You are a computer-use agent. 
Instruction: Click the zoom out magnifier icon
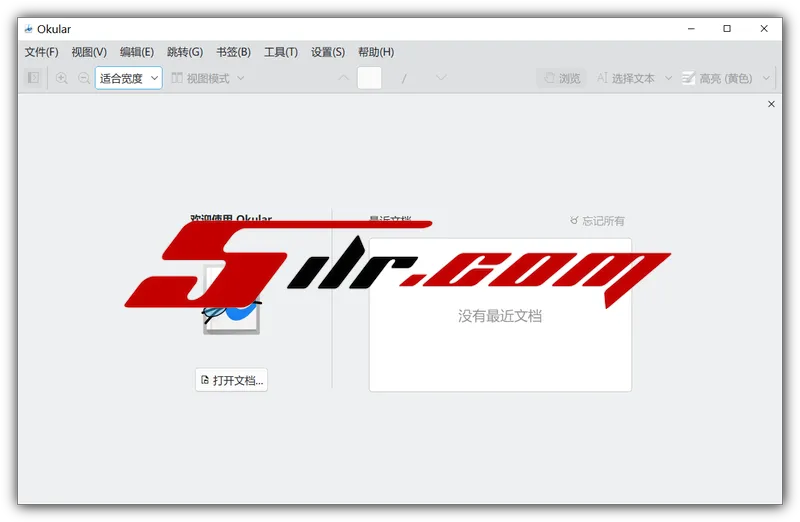point(84,78)
